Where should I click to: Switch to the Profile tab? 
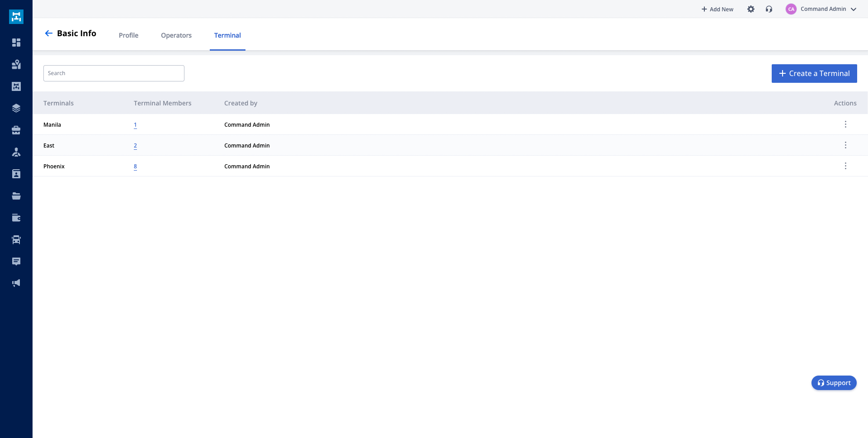[128, 35]
